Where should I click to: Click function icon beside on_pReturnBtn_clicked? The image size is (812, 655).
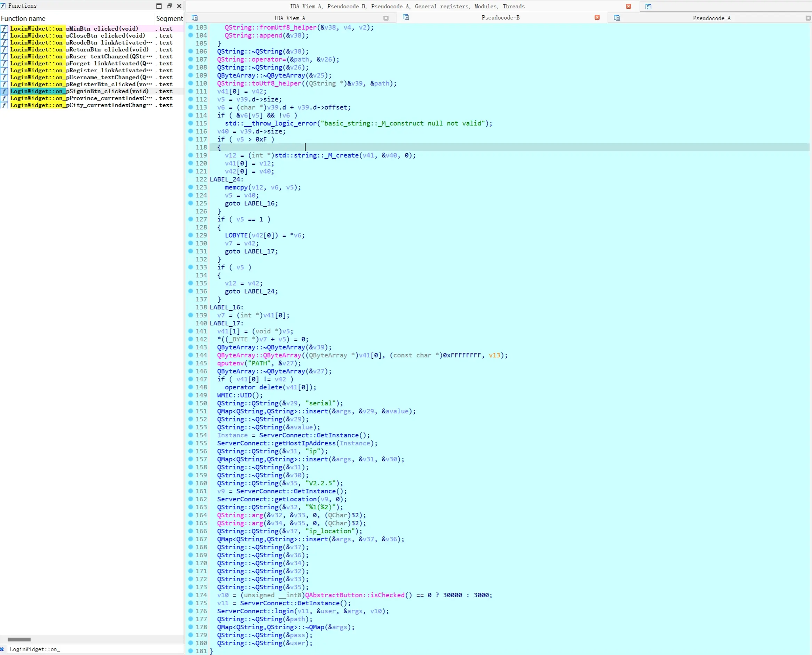[x=4, y=50]
